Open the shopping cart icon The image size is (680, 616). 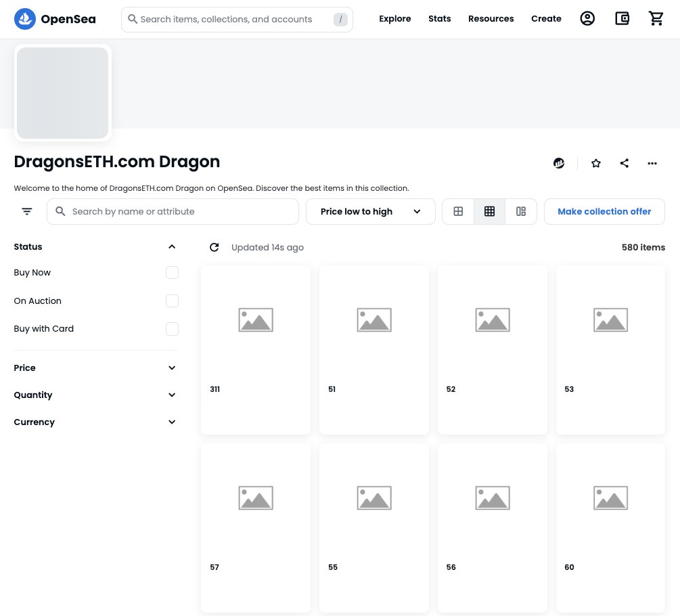656,19
